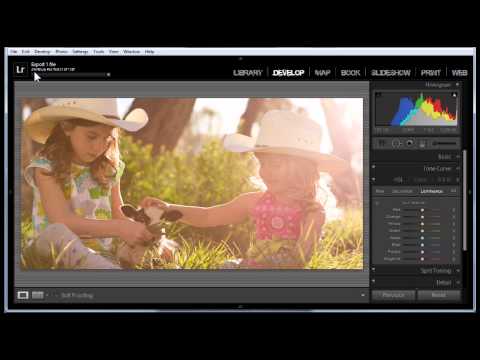Image resolution: width=480 pixels, height=360 pixels.
Task: Open the Tools menu
Action: point(99,52)
